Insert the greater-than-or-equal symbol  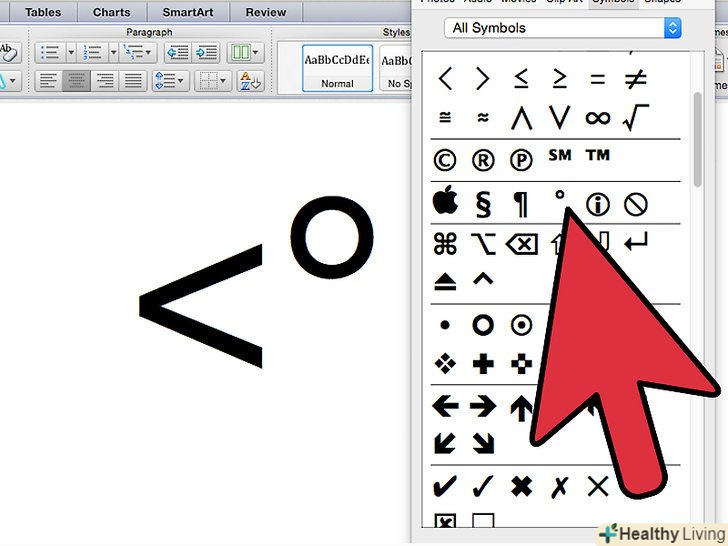[559, 78]
